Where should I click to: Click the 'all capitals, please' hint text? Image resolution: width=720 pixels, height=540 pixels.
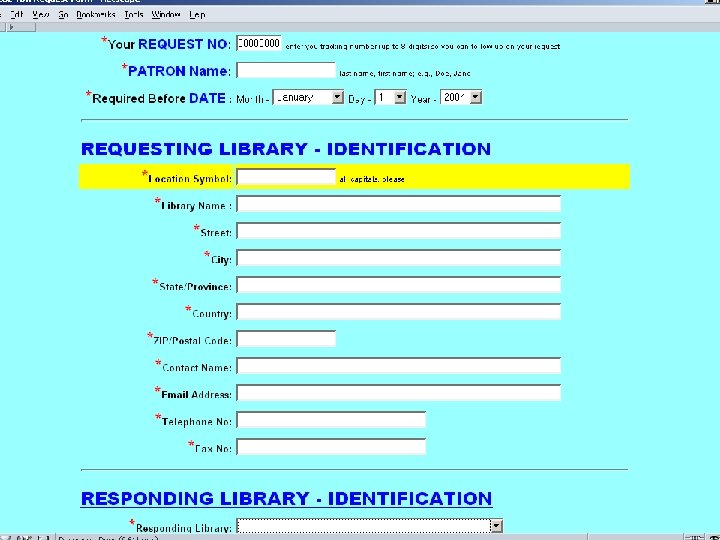click(371, 179)
